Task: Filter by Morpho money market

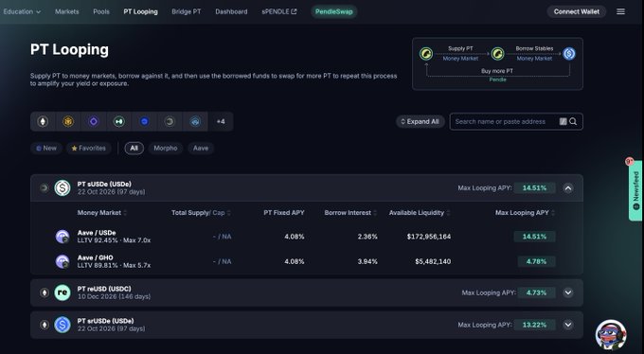Action: point(166,149)
